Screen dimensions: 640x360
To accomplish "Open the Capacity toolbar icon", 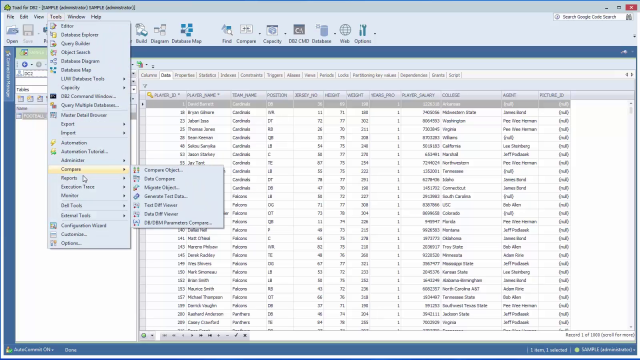I will (272, 33).
